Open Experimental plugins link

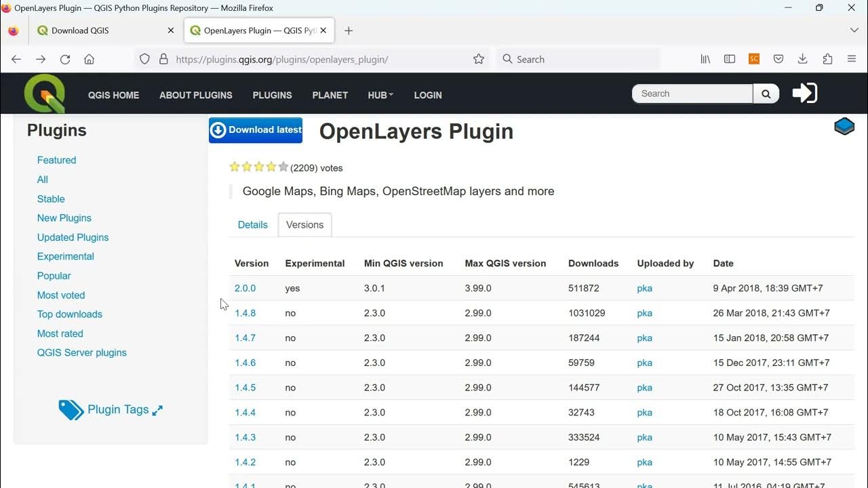point(65,257)
